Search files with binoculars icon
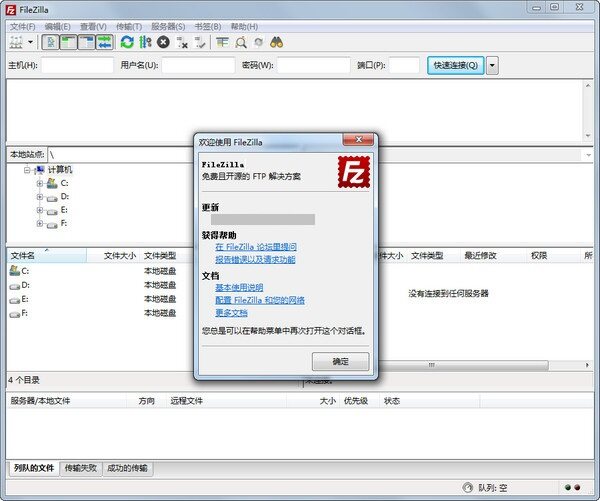Viewport: 600px width, 501px height. 277,42
